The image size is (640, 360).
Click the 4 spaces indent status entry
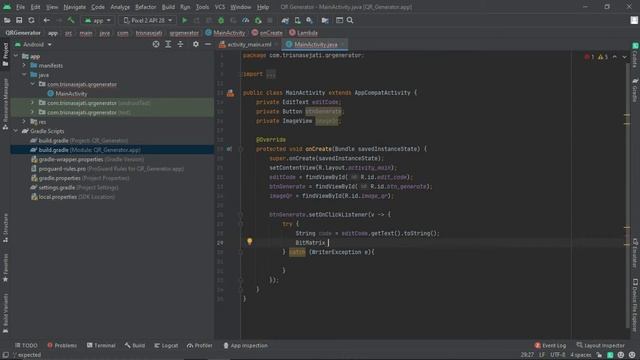pyautogui.click(x=580, y=355)
